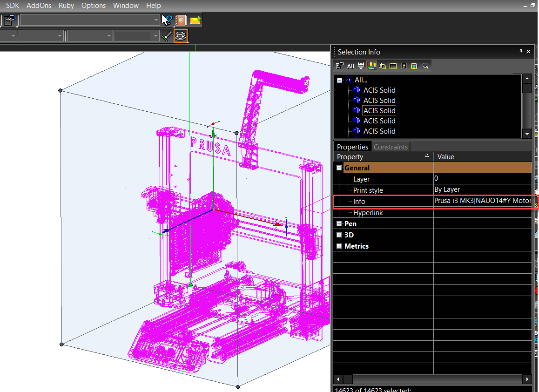Click the yellow f function icon
The image size is (539, 392).
coord(404,66)
